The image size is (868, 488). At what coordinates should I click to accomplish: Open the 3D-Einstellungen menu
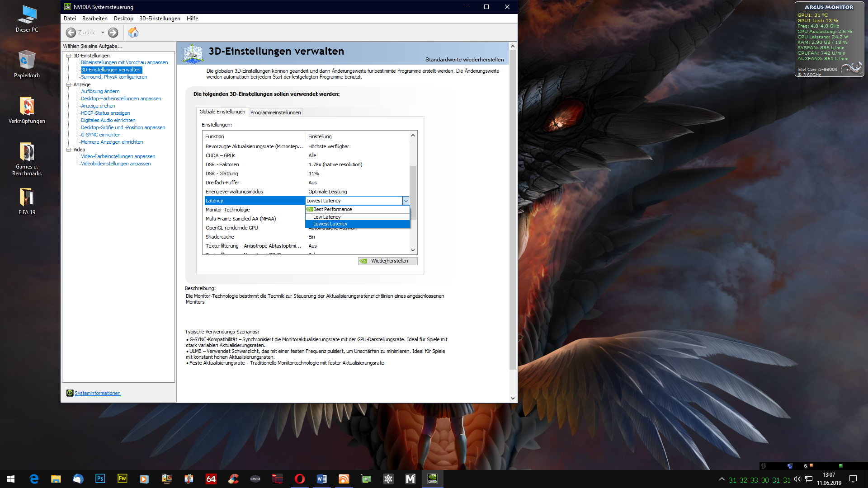(160, 19)
